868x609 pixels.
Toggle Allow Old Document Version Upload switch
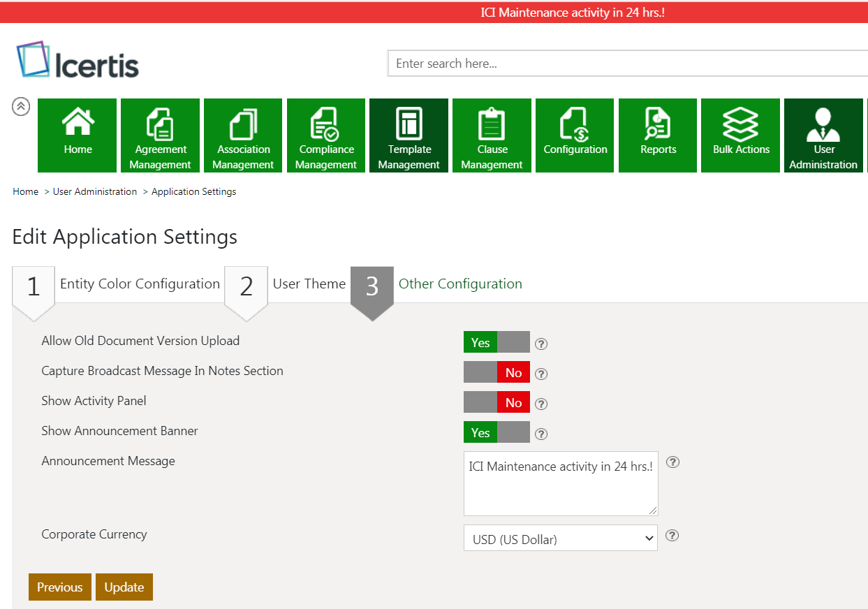pyautogui.click(x=496, y=342)
